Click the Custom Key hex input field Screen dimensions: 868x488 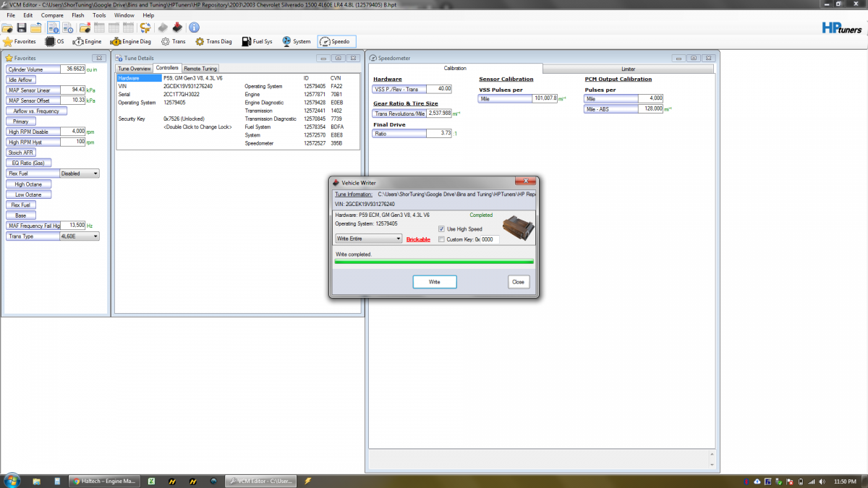[490, 239]
